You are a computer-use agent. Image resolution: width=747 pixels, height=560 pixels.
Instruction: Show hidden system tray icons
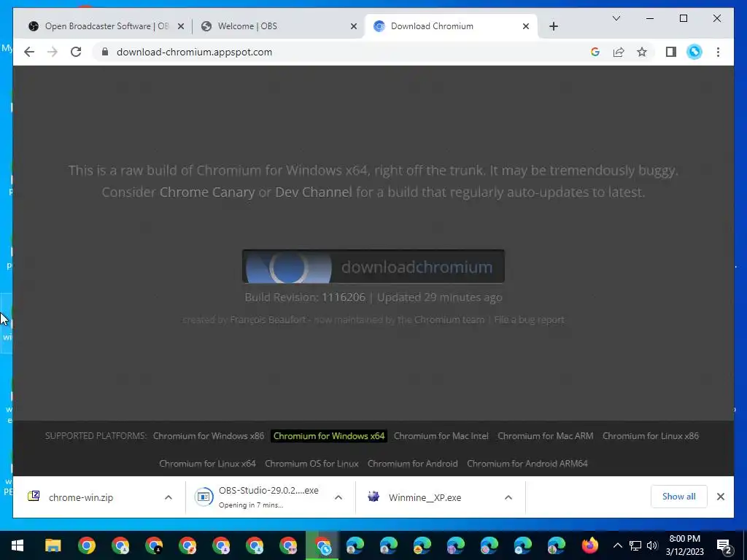(617, 545)
